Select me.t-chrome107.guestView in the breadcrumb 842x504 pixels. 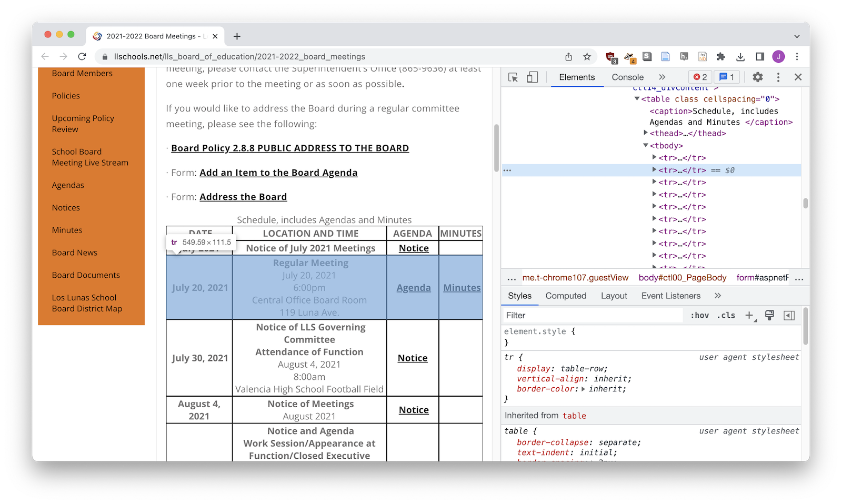[x=575, y=278]
